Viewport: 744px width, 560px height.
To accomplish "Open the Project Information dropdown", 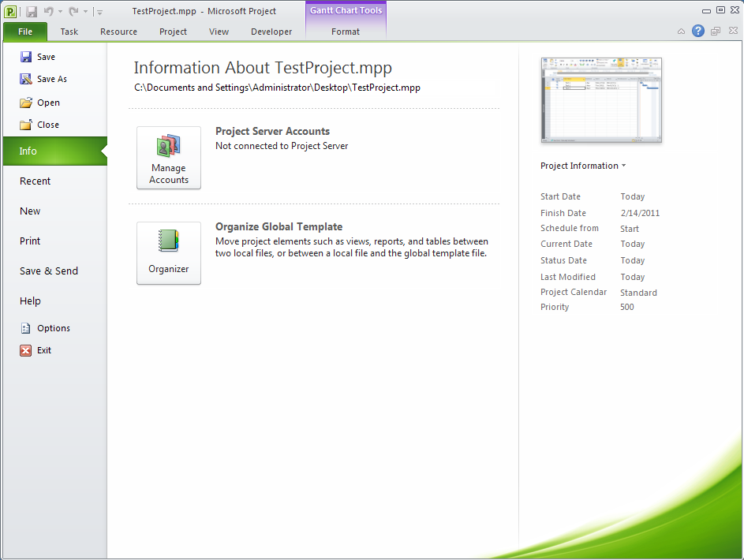I will click(582, 166).
